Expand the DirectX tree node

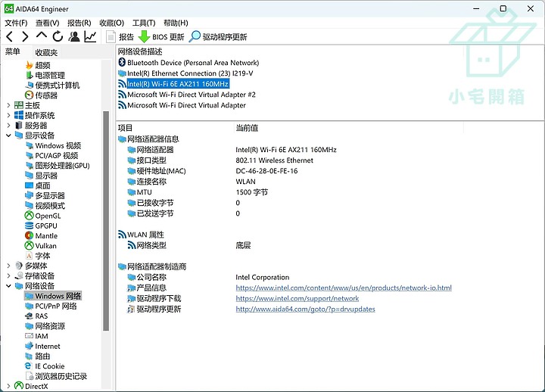[x=8, y=386]
